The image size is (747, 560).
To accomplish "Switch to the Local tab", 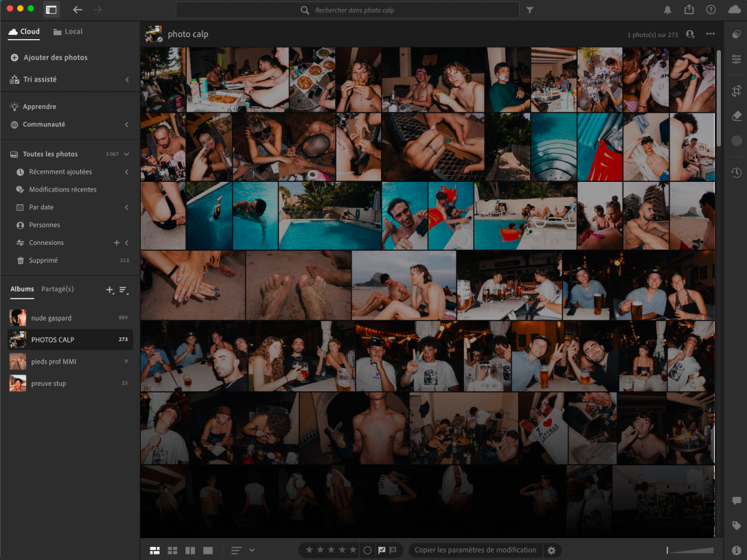I will click(x=71, y=31).
